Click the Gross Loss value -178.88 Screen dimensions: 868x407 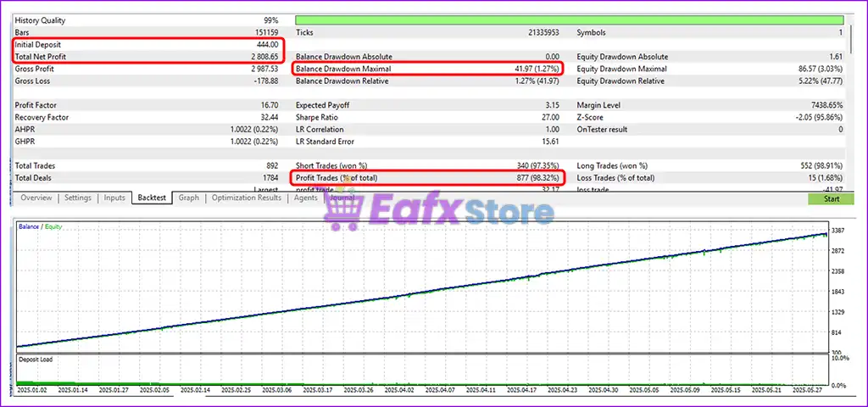coord(265,81)
